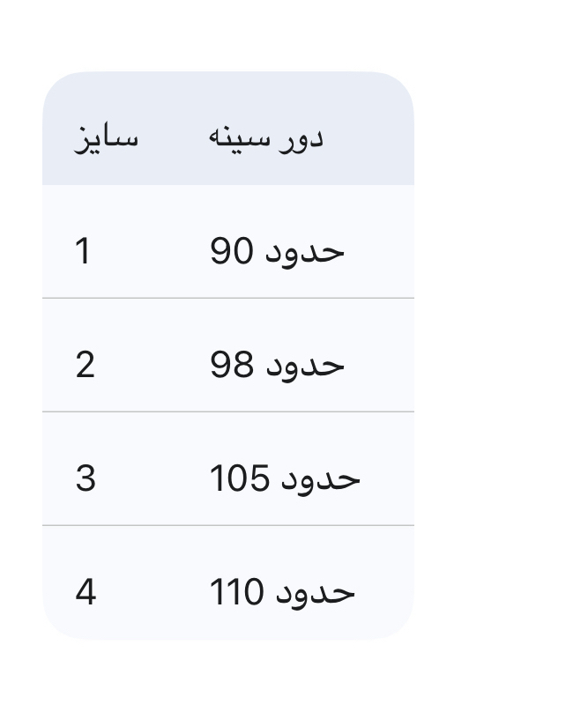Click the دور سینه column header
The height and width of the screenshot is (719, 588).
tap(266, 138)
